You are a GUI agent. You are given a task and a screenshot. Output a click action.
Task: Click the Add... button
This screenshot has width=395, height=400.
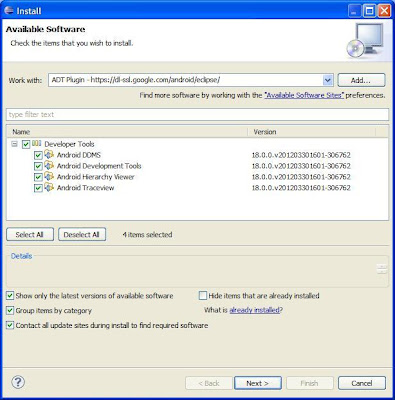tap(361, 80)
